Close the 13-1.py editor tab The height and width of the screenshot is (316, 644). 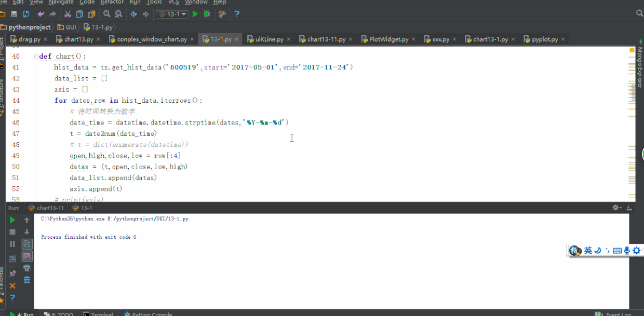(x=237, y=39)
